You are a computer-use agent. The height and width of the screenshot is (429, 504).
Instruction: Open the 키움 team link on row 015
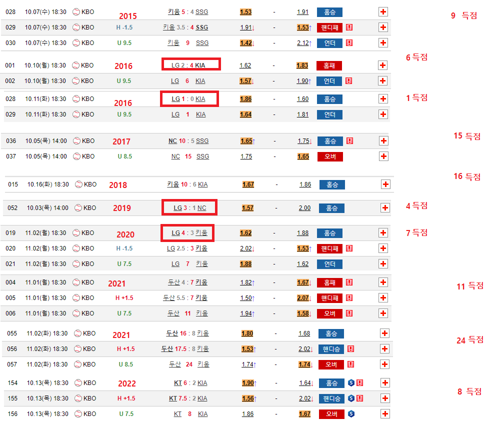click(x=173, y=184)
